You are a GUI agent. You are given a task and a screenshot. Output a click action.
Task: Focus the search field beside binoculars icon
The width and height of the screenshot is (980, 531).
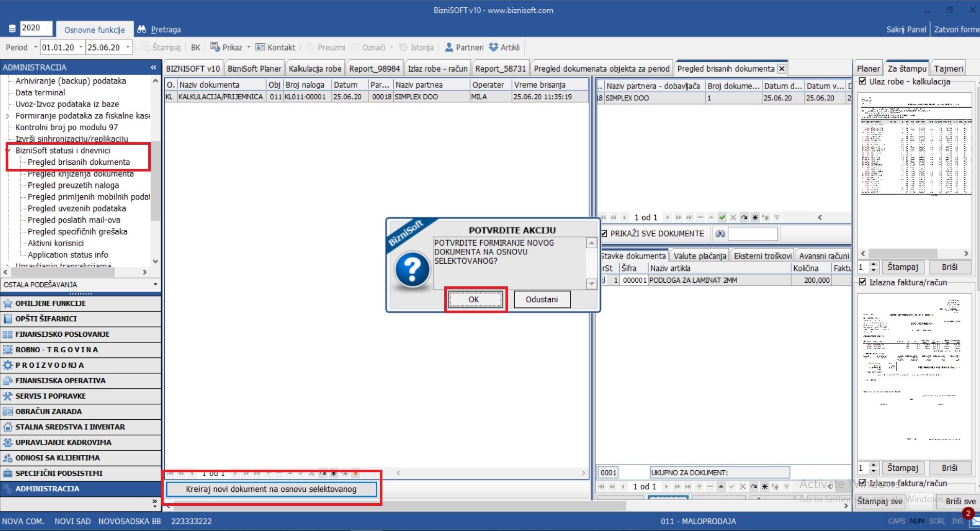[752, 234]
